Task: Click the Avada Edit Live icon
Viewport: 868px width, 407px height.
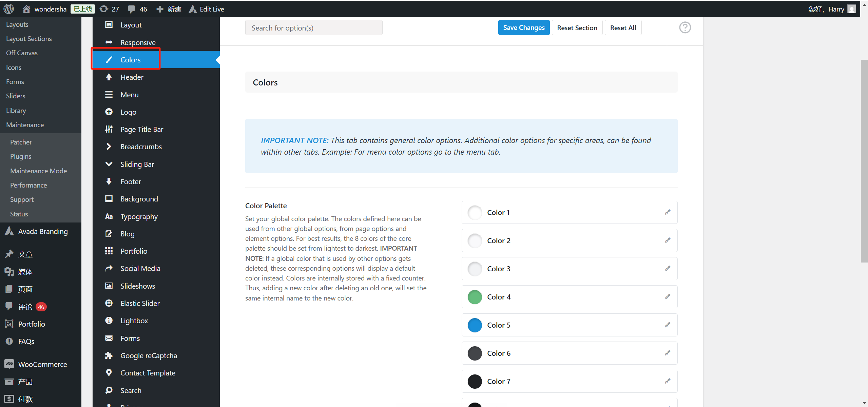Action: click(x=193, y=9)
